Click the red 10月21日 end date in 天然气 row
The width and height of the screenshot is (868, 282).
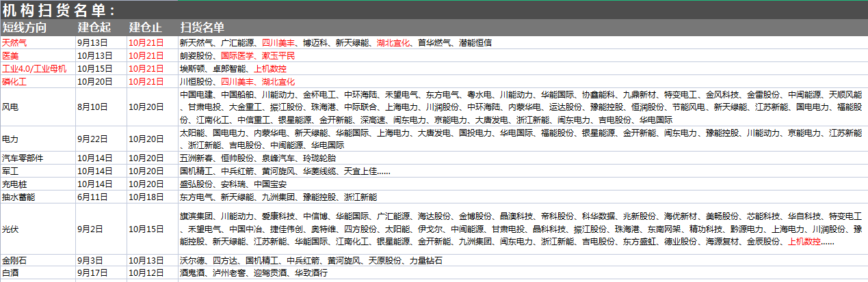(152, 42)
